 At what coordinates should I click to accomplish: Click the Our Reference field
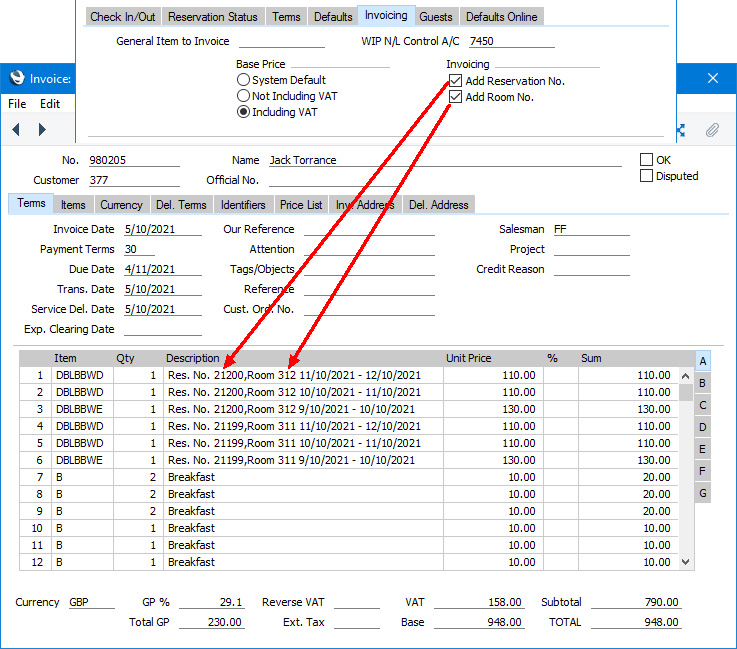click(x=369, y=229)
